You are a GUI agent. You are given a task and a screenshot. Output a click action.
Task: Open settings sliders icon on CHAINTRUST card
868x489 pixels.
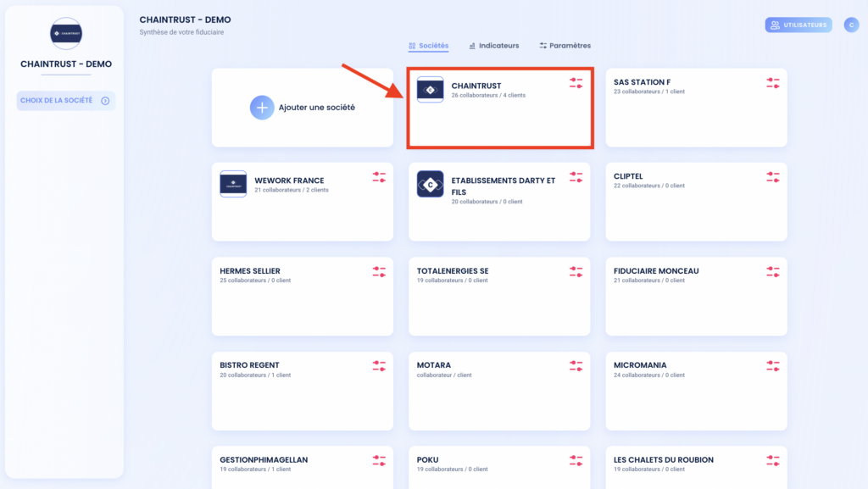pos(576,84)
